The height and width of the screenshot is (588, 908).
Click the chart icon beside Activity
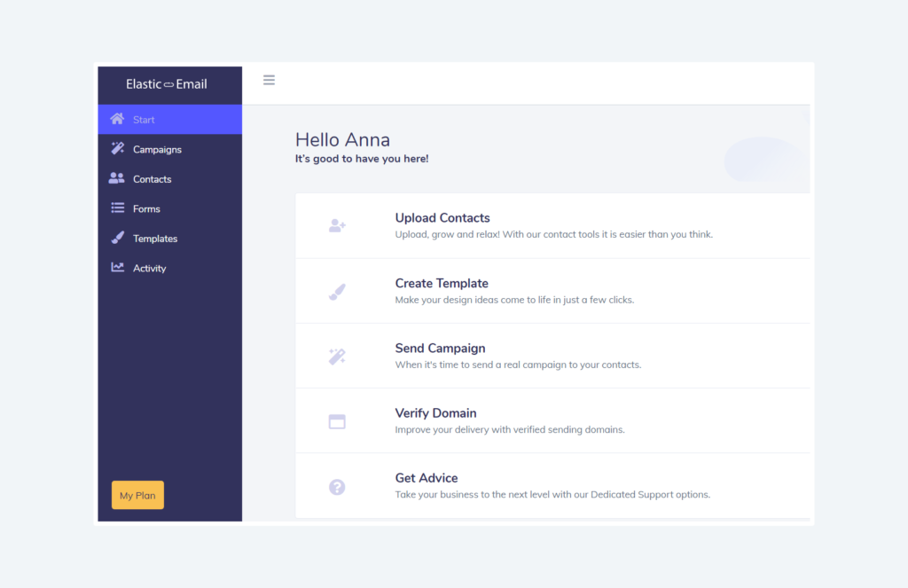point(117,268)
